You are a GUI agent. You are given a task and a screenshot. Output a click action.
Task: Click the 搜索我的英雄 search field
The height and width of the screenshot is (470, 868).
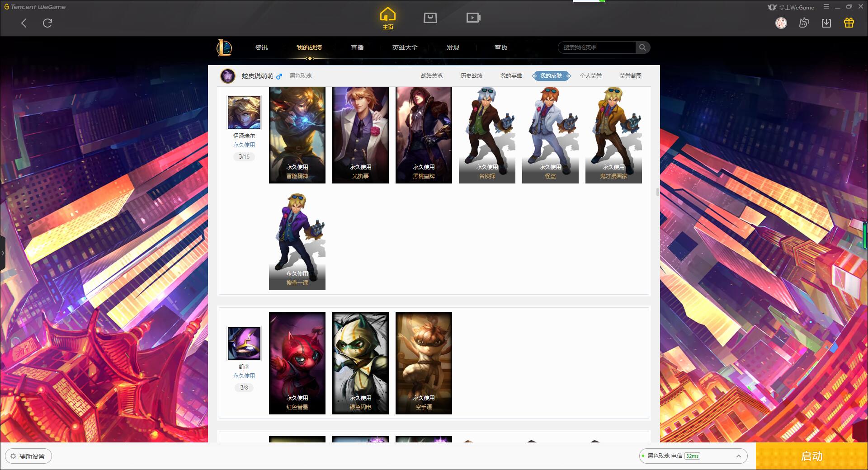pos(597,47)
